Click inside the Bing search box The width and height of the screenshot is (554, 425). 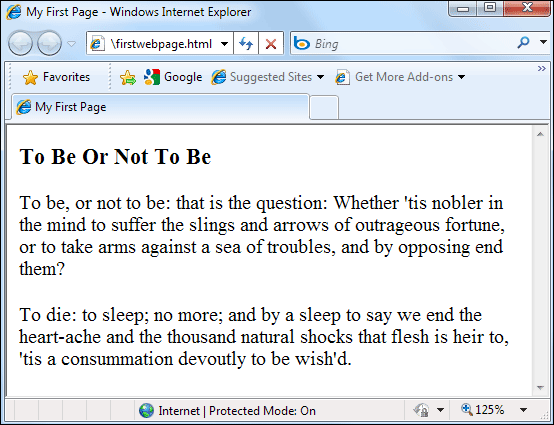coord(413,43)
